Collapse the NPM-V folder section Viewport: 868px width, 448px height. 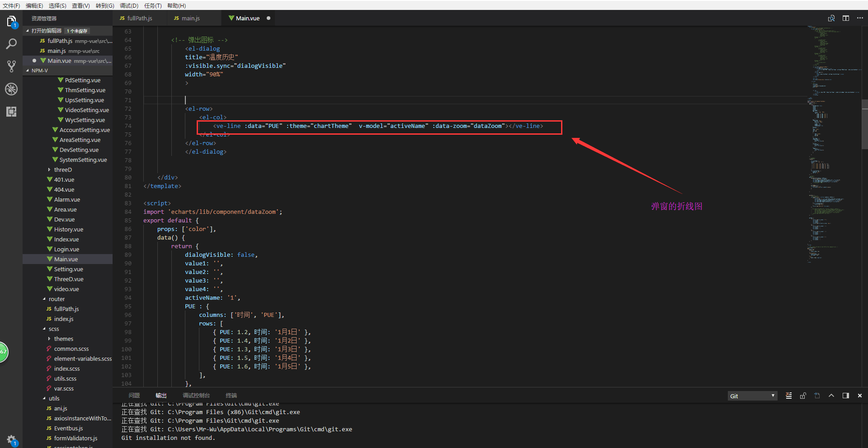(28, 71)
